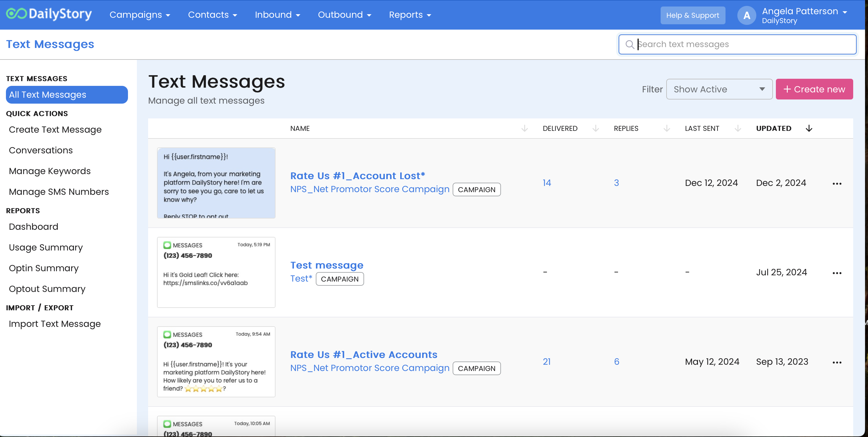
Task: Sort by NAME column arrow
Action: coord(524,128)
